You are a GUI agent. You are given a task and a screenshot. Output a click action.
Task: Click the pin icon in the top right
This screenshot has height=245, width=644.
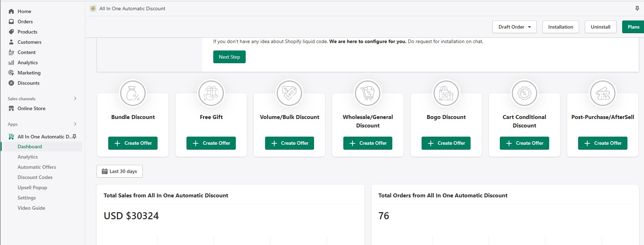tap(637, 8)
